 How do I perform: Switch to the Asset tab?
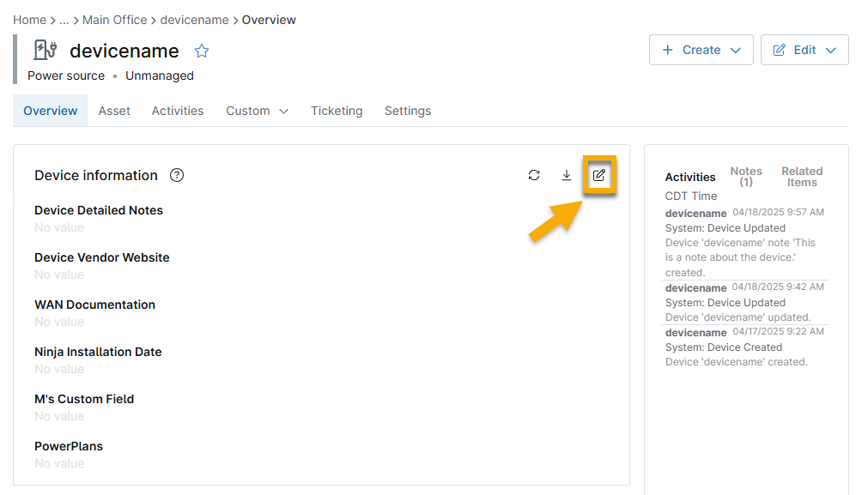click(x=114, y=111)
